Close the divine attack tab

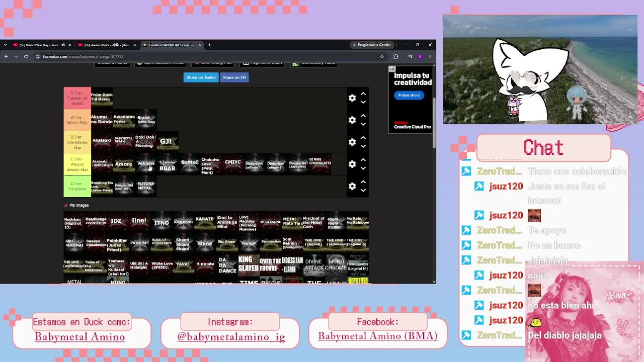[134, 45]
